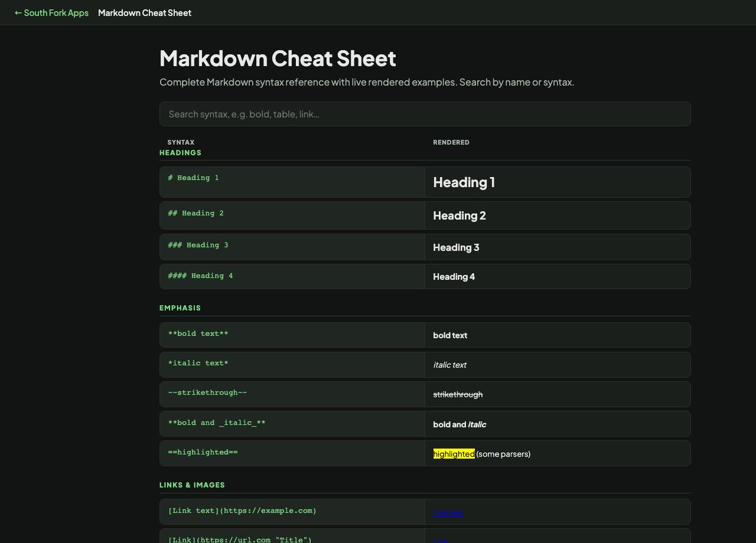Open the rendered "Link text" hyperlink
The height and width of the screenshot is (543, 756).
pyautogui.click(x=448, y=512)
